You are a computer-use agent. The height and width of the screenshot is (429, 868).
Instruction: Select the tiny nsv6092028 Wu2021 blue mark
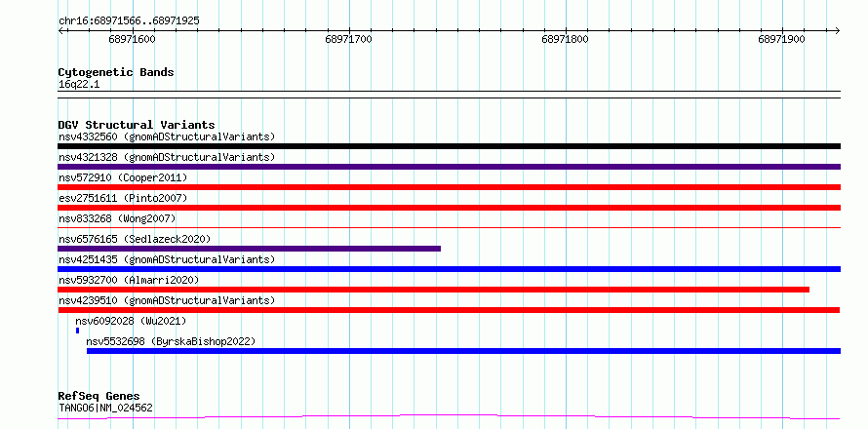click(x=77, y=331)
